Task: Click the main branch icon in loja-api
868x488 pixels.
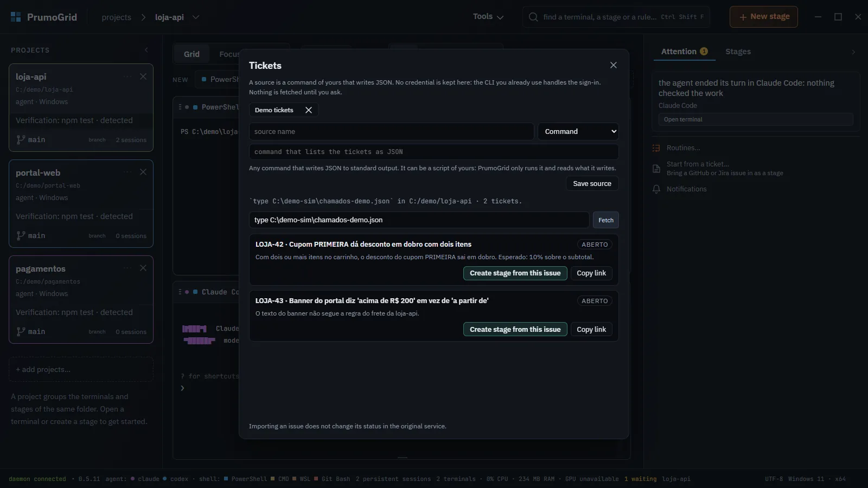Action: (21, 140)
